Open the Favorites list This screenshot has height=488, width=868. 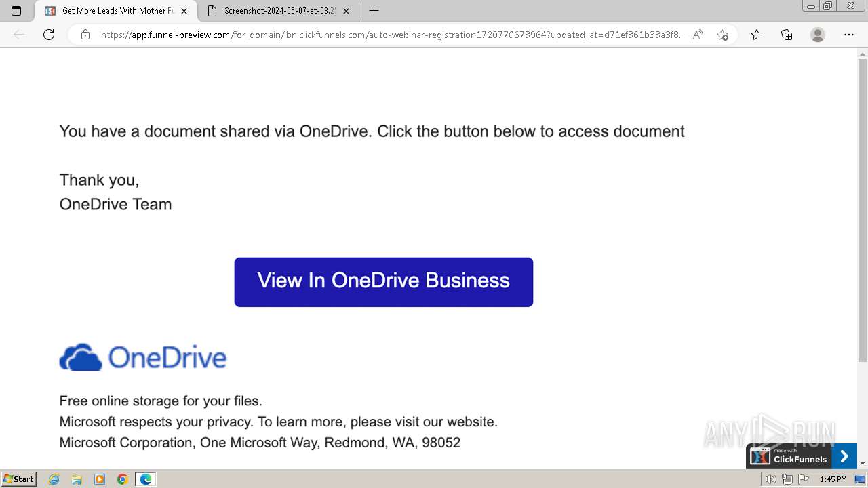coord(757,35)
